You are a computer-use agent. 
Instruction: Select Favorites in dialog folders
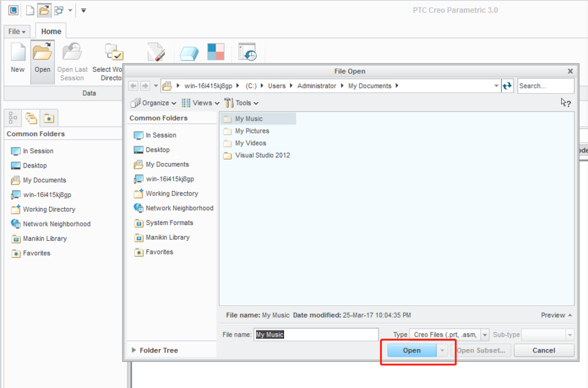point(154,253)
